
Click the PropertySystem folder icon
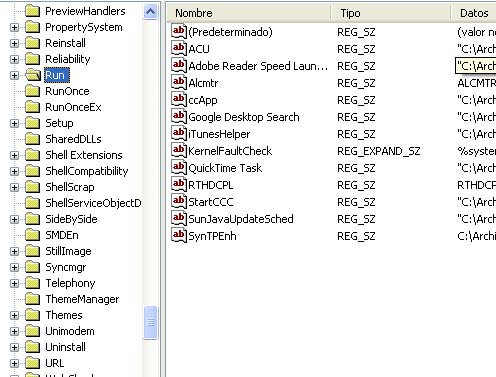tap(33, 27)
